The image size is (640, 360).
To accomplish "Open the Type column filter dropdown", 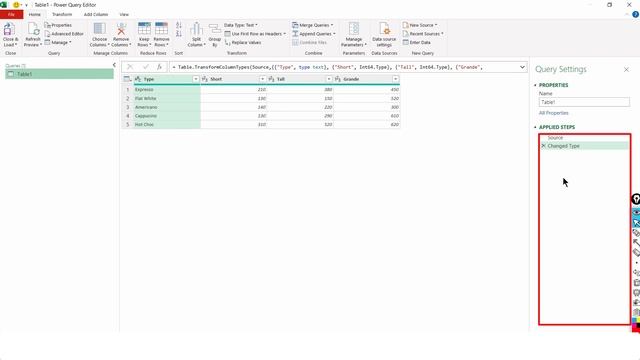I will (x=196, y=79).
